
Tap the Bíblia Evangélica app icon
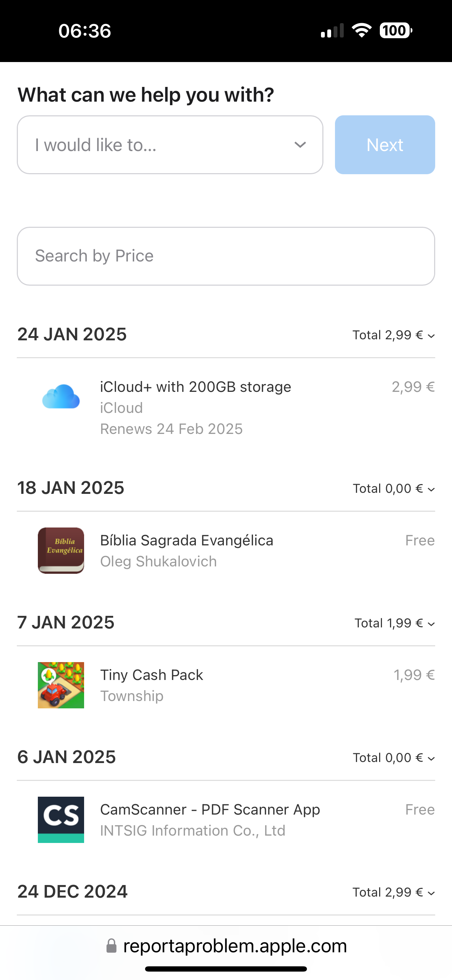(61, 550)
